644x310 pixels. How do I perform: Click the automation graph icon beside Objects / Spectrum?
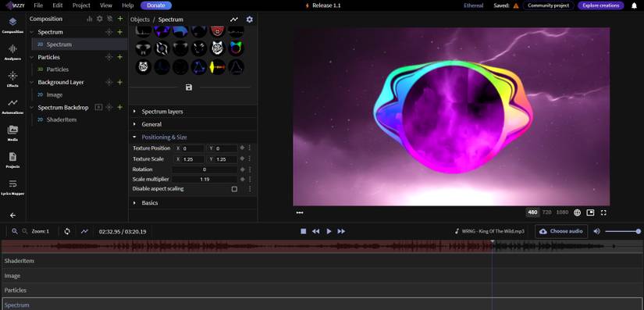coord(233,20)
